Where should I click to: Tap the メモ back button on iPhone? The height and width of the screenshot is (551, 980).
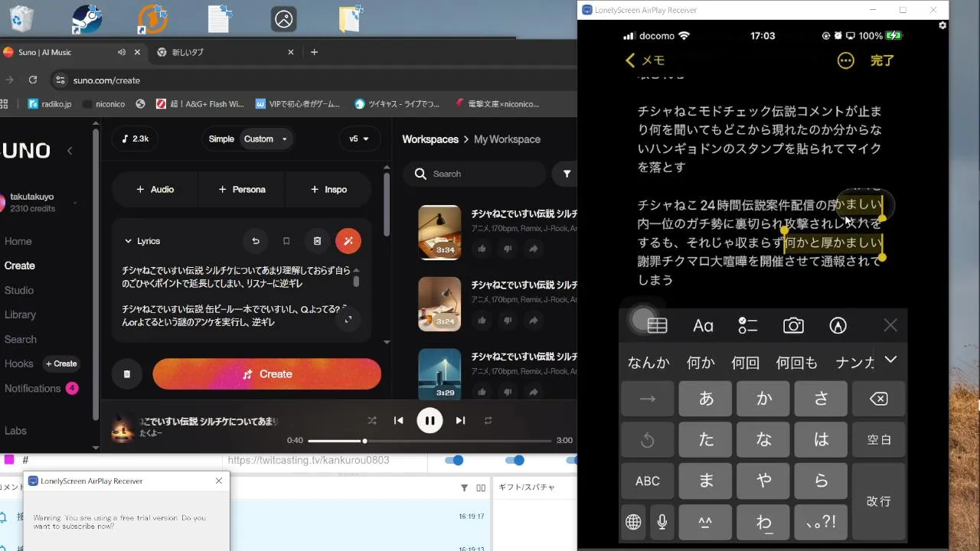(x=645, y=60)
